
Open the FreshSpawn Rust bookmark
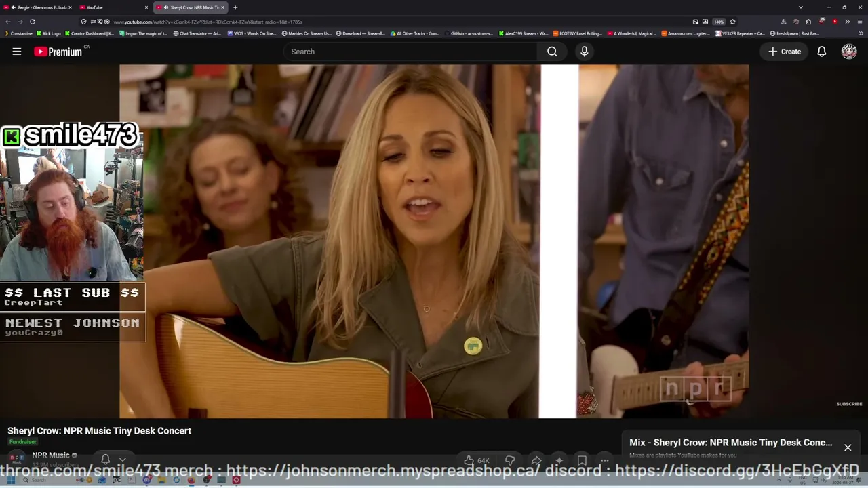pyautogui.click(x=795, y=33)
